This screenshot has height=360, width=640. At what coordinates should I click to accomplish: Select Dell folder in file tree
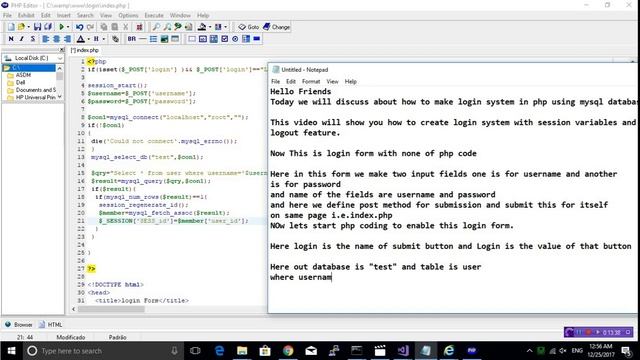click(x=20, y=82)
